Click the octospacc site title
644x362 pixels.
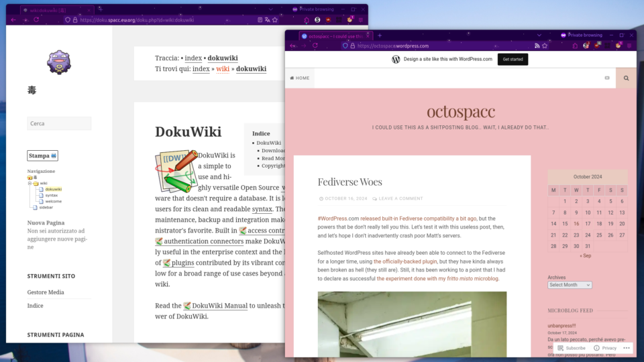pos(461,112)
